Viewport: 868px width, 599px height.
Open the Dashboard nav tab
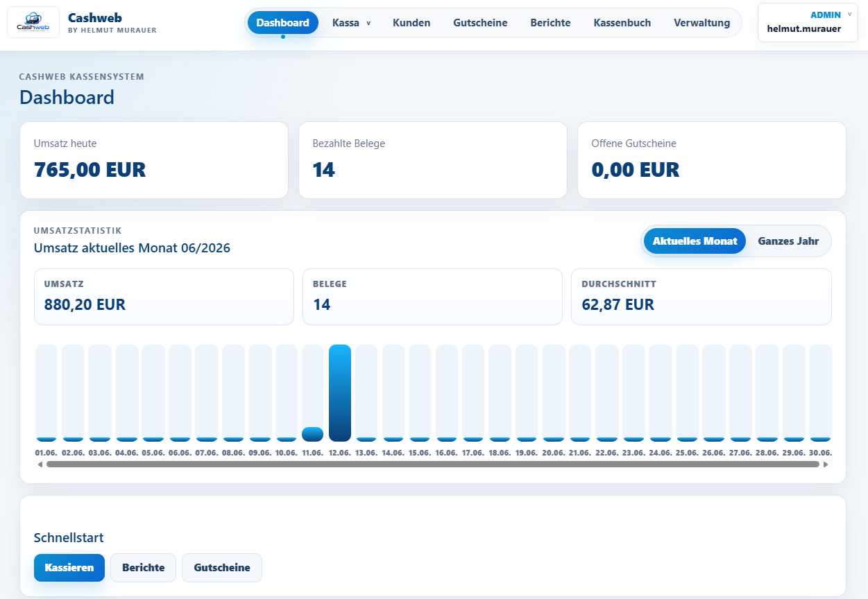click(283, 23)
